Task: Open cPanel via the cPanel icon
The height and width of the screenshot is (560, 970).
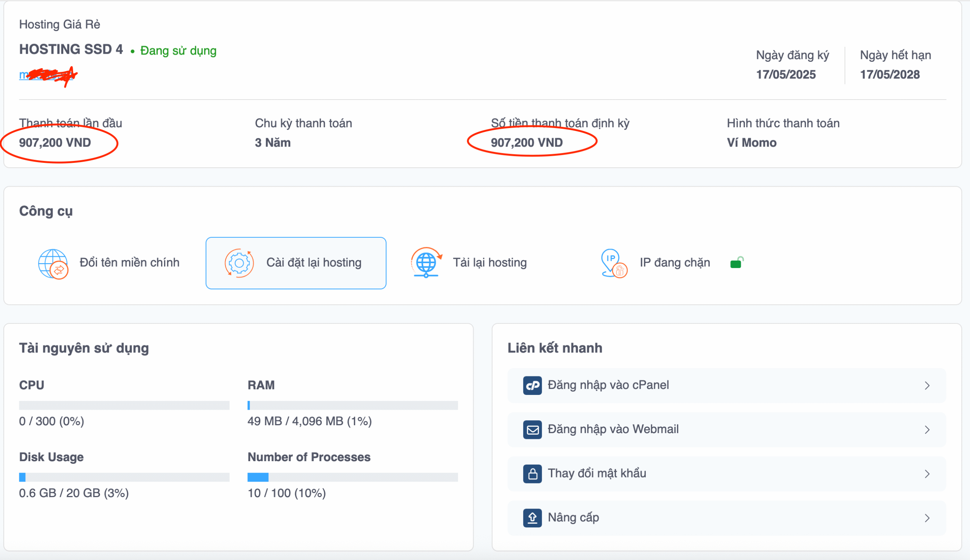Action: point(532,385)
